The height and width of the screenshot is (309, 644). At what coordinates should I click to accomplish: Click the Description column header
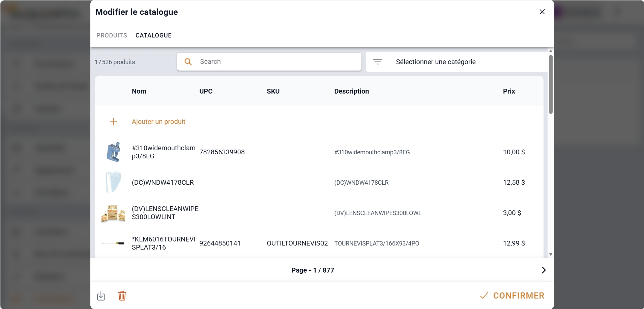coord(352,91)
